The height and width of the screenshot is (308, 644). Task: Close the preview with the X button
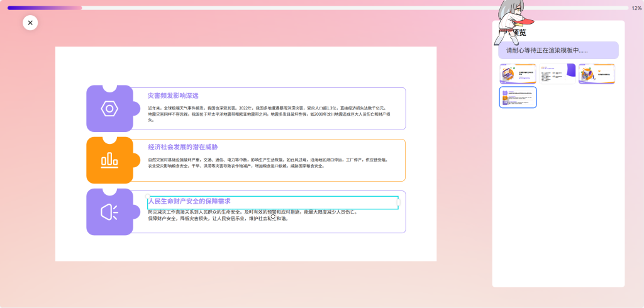pyautogui.click(x=30, y=23)
